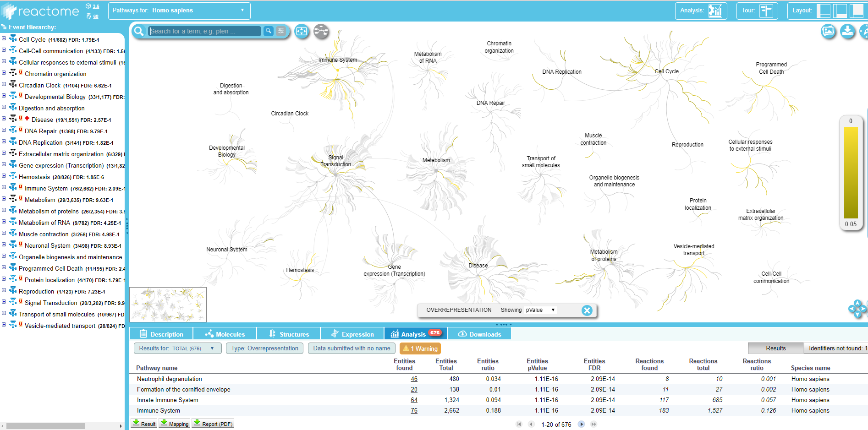This screenshot has height=430, width=868.
Task: Switch to the Expression tab
Action: coord(352,334)
